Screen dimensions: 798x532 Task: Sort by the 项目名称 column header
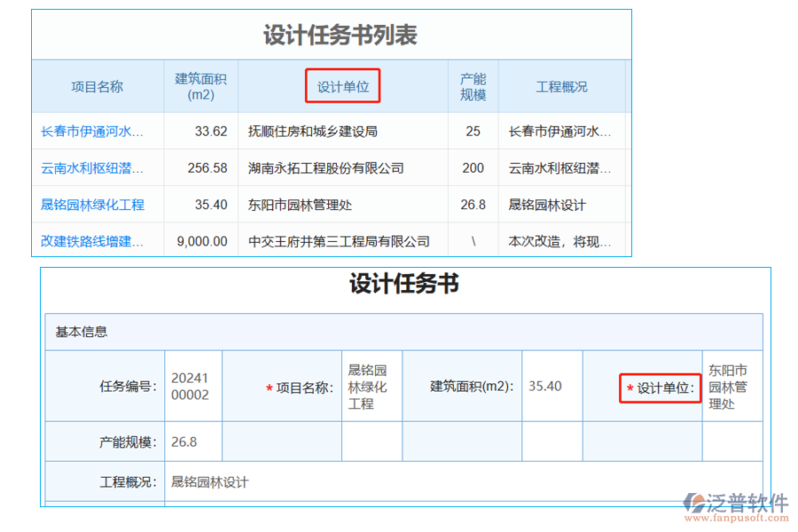point(98,86)
